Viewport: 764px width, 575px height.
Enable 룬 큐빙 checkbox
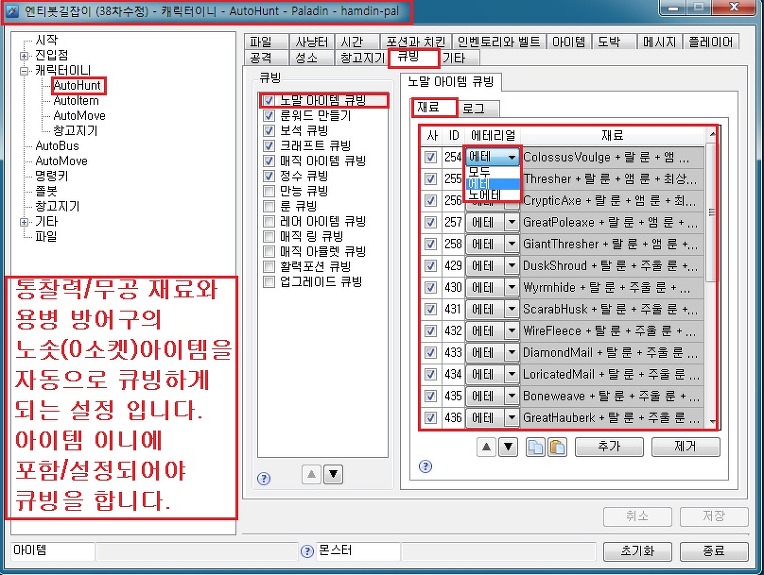click(268, 206)
